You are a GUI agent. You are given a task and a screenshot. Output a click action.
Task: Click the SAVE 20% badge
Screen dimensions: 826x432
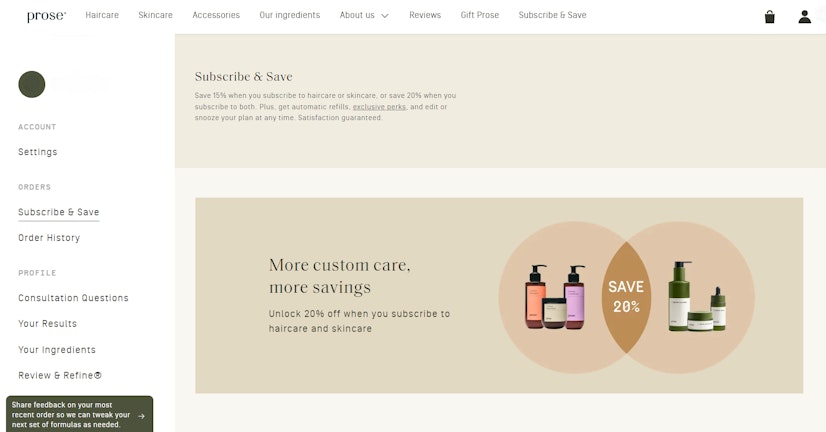click(x=626, y=297)
